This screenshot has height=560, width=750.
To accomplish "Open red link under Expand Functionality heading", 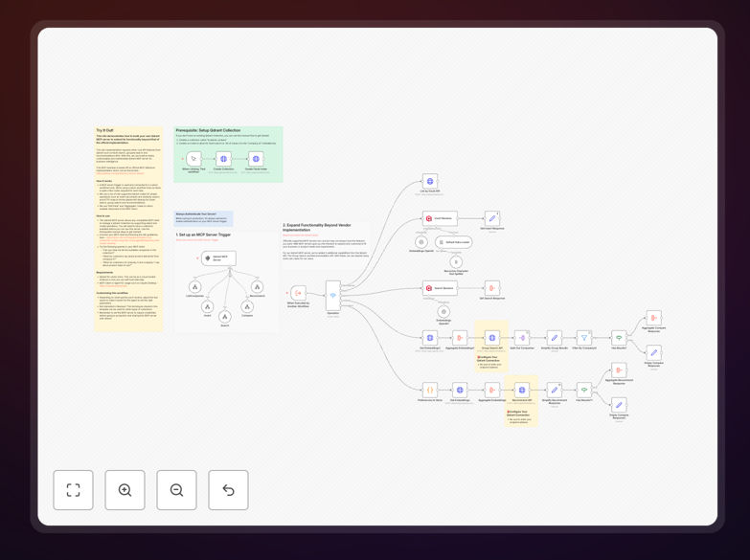I will 301,235.
